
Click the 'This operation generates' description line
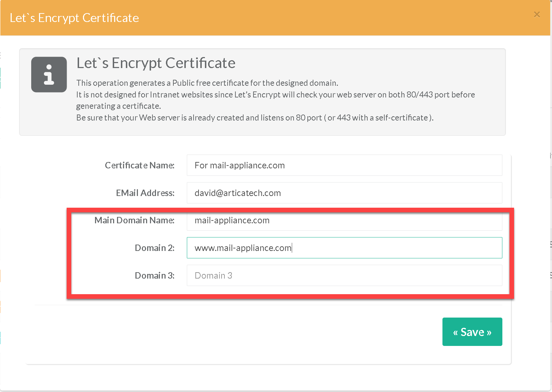pos(207,83)
